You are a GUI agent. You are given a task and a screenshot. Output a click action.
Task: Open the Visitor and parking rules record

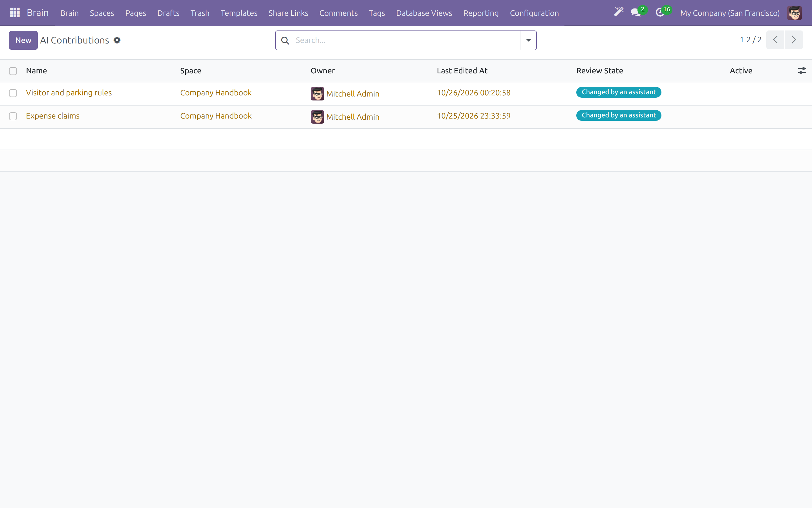(x=69, y=93)
